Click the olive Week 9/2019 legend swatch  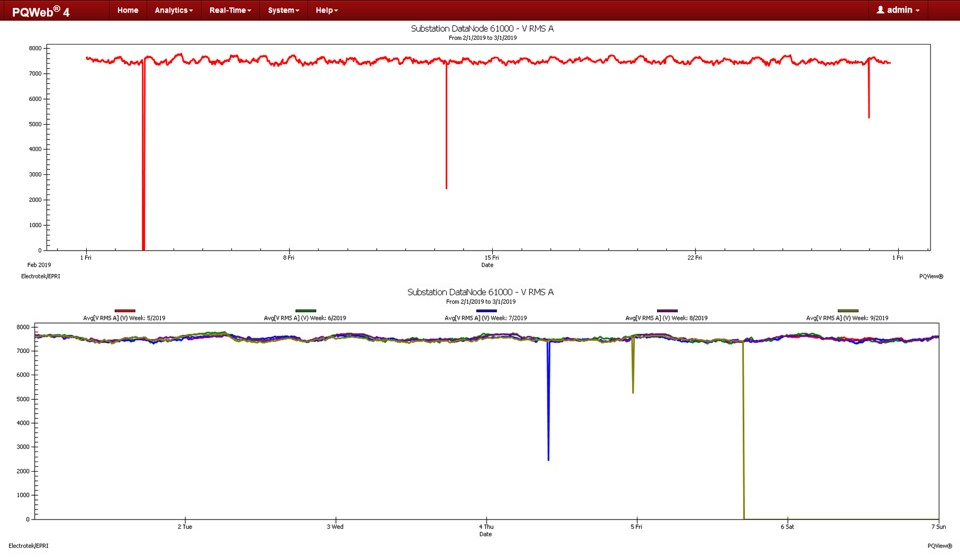pos(847,311)
